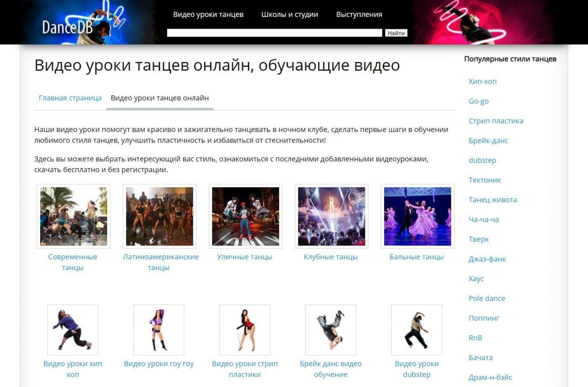Select Танец живота in sidebar
Screen dimensions: 588x387
coord(493,200)
